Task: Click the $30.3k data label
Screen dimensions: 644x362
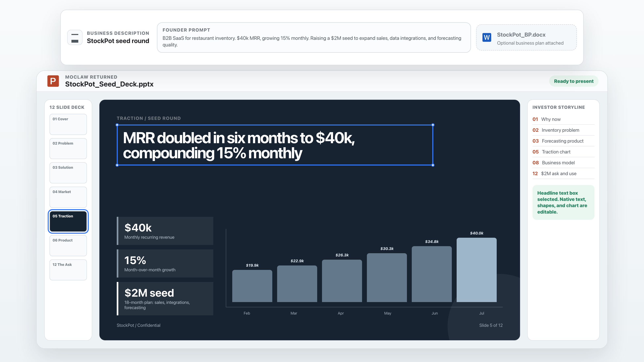Action: tap(387, 249)
